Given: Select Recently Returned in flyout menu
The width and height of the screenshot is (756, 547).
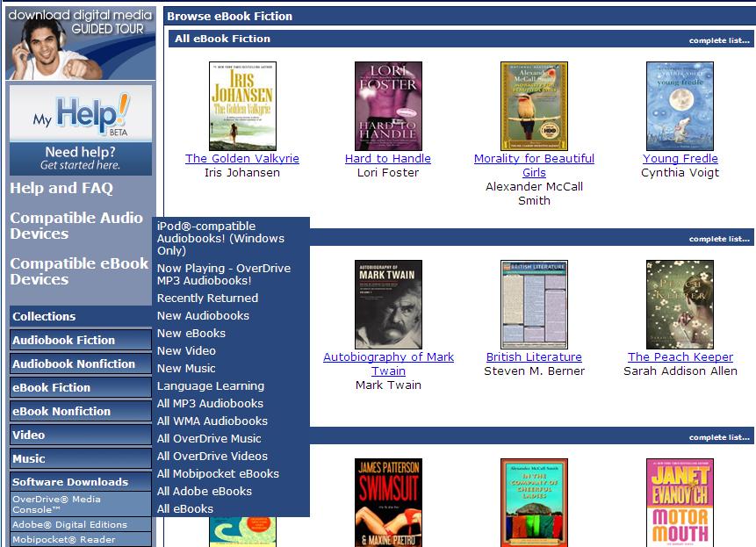Looking at the screenshot, I should point(207,298).
